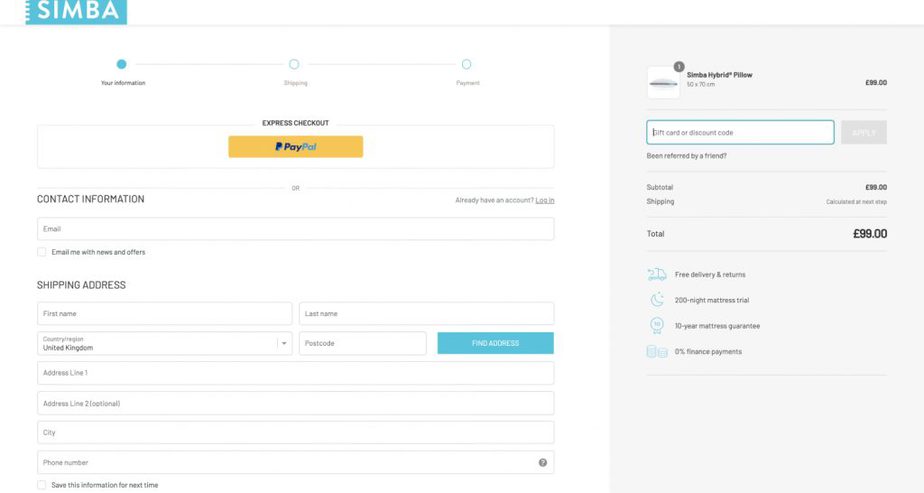Click the item quantity badge on pillow
The height and width of the screenshot is (493, 924).
(x=679, y=67)
